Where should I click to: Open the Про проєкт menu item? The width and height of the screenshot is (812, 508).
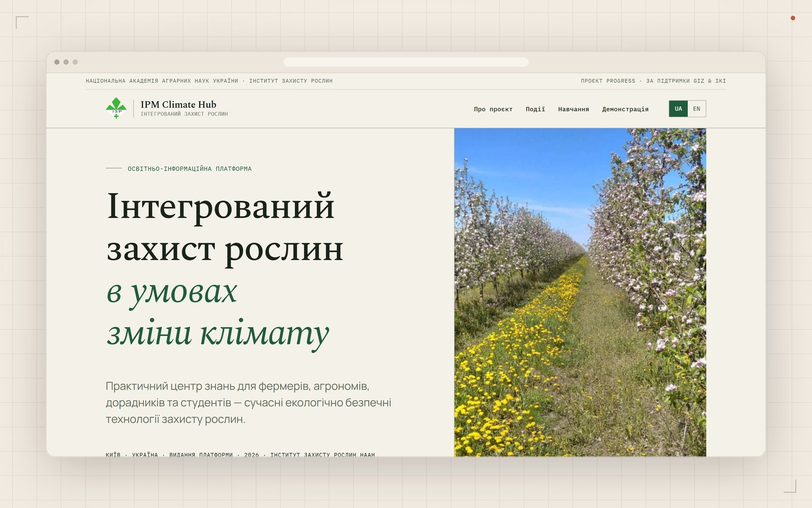(x=493, y=109)
